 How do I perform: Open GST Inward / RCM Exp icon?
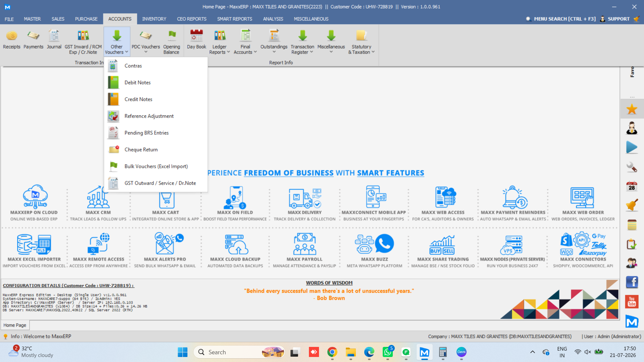tap(83, 36)
